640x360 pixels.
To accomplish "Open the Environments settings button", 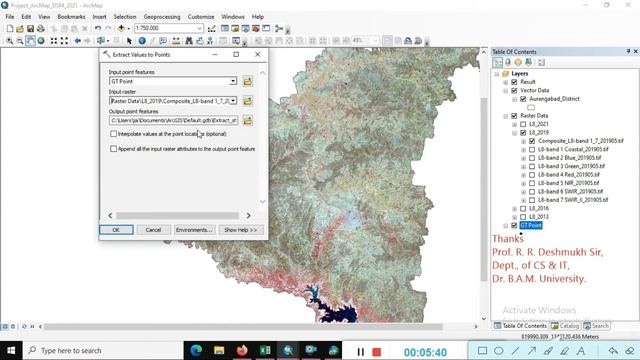I will pos(194,230).
